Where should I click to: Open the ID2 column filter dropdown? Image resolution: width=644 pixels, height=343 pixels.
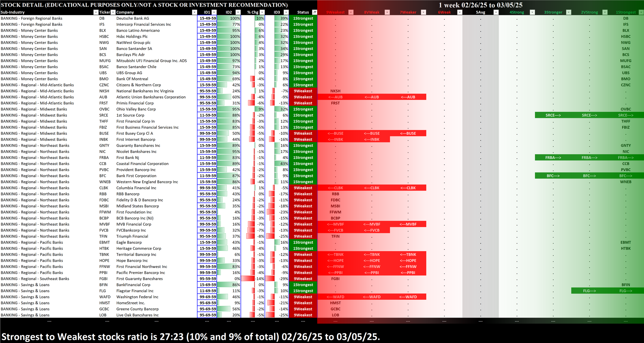click(x=238, y=12)
